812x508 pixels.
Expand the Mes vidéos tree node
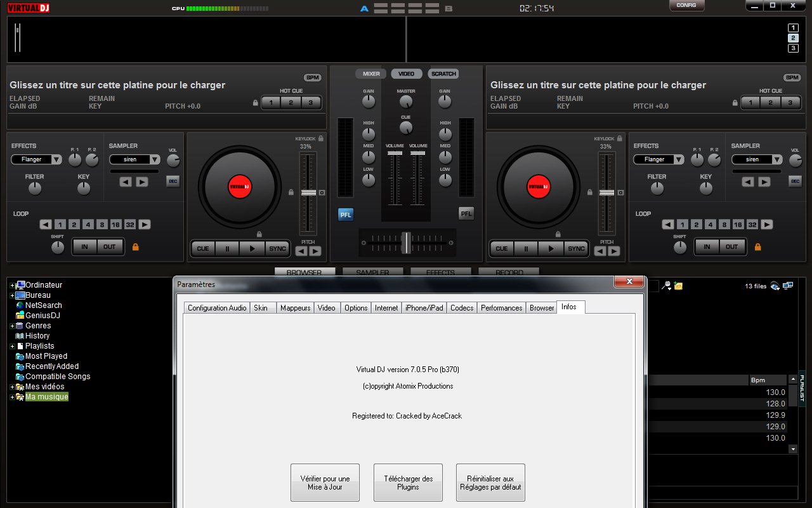click(12, 387)
